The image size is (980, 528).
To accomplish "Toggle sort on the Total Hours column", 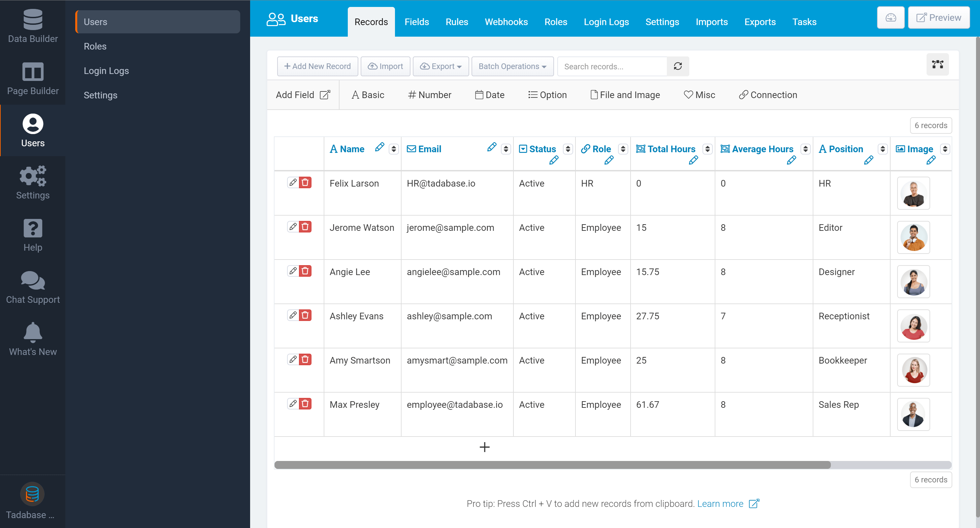I will click(x=707, y=149).
